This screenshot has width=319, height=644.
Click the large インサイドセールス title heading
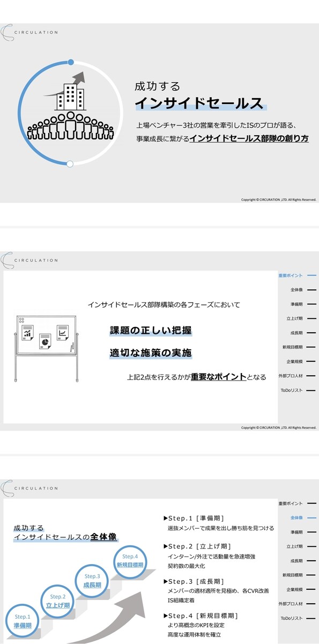pos(199,103)
